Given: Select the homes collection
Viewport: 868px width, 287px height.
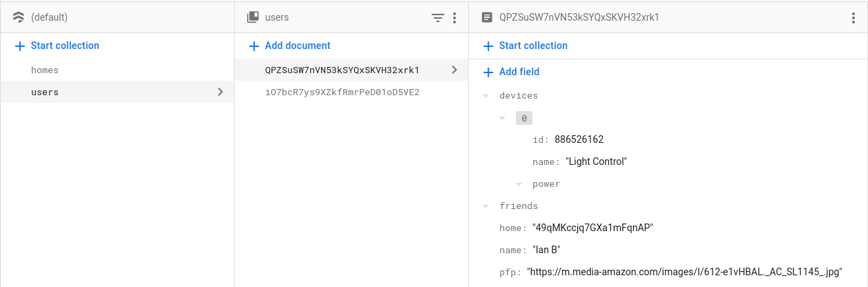Looking at the screenshot, I should [x=45, y=70].
